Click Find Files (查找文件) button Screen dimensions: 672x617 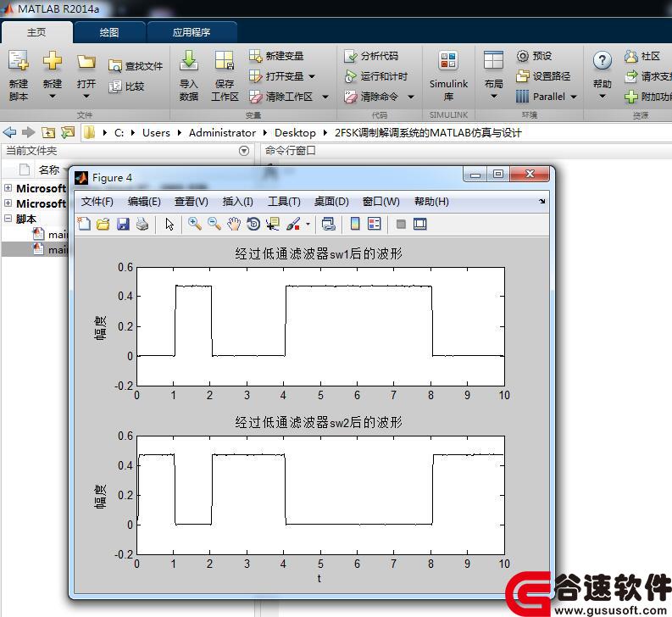point(136,65)
